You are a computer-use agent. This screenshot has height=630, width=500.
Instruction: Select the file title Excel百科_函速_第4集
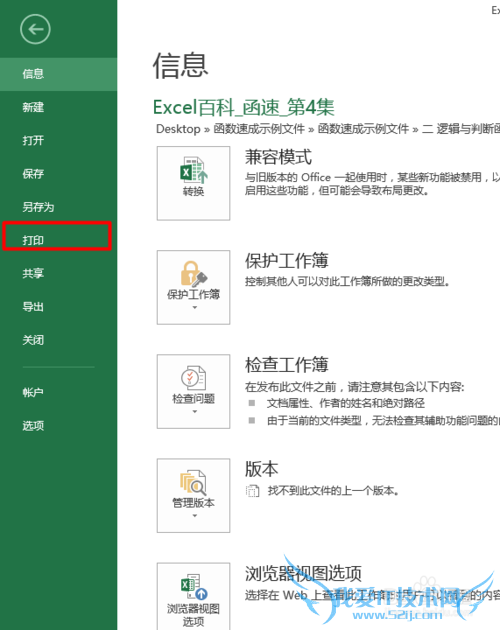point(244,107)
